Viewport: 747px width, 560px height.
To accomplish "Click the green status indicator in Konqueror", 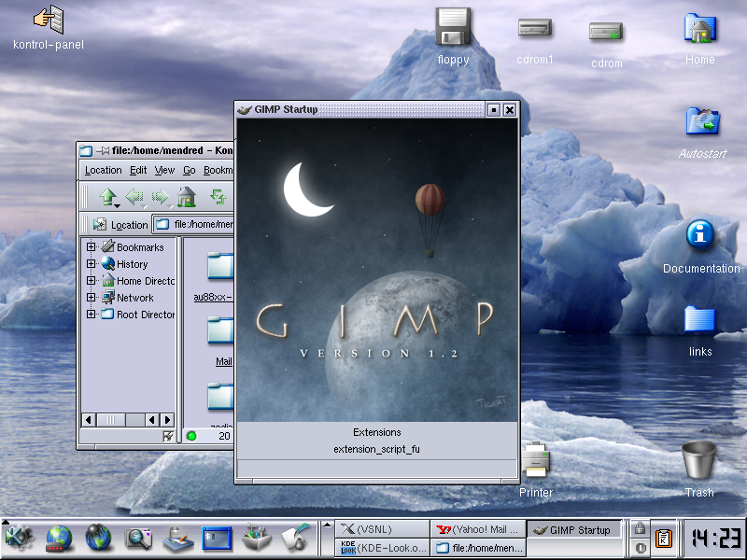I will tap(191, 436).
